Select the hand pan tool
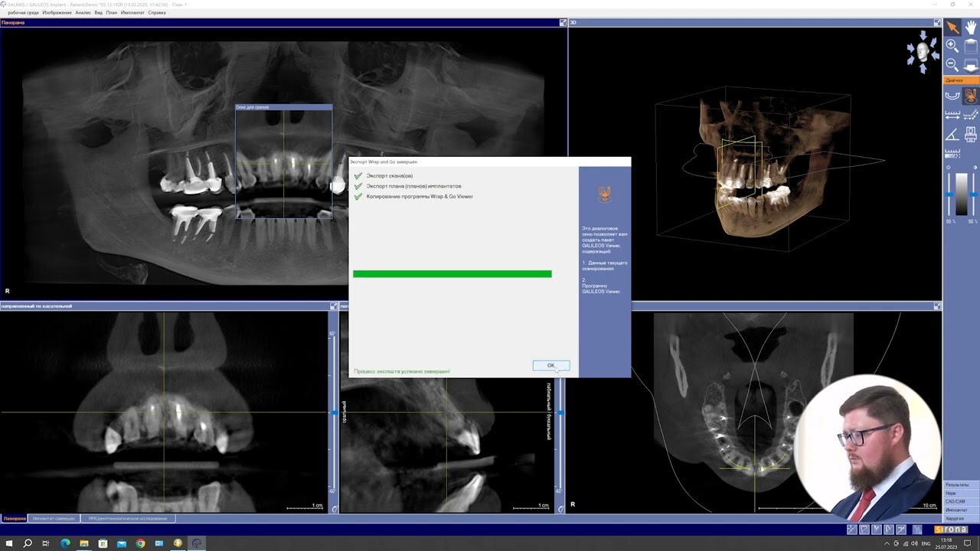The image size is (980, 551). 971,28
